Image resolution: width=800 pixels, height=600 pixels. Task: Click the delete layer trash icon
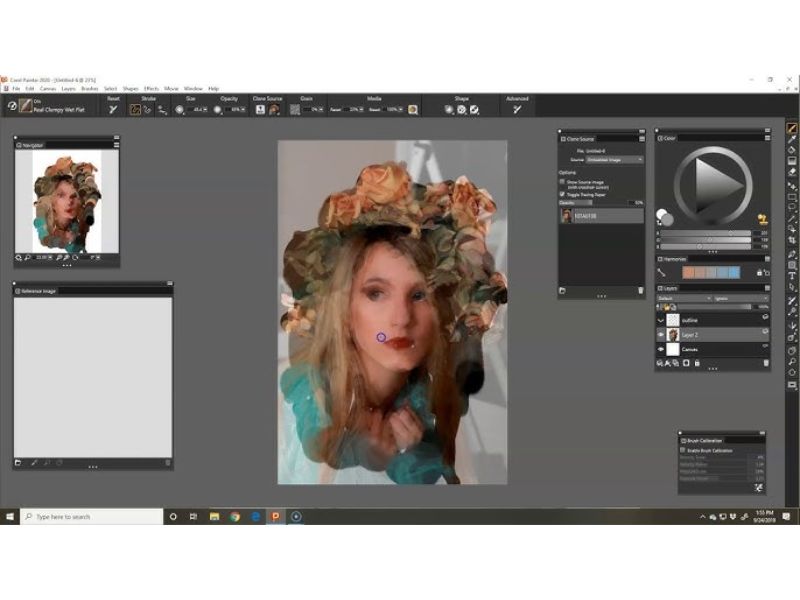tap(767, 362)
